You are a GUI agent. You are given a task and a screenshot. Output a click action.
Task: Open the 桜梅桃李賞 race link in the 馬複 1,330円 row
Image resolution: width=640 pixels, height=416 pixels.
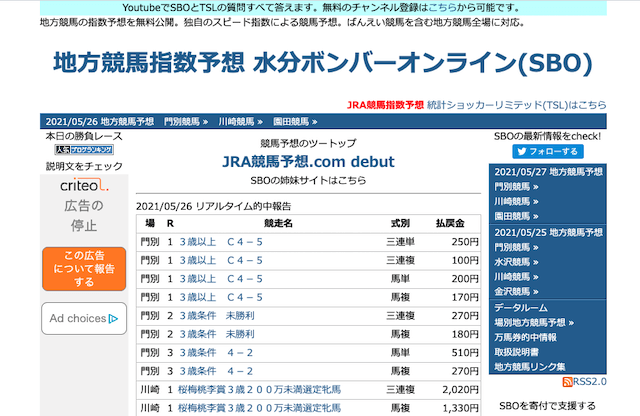click(x=260, y=408)
